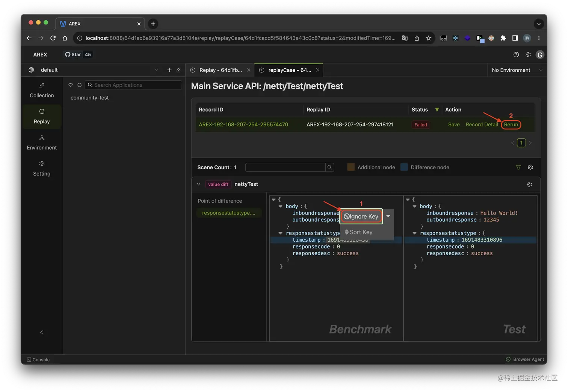Open the No Environment dropdown

[x=517, y=70]
